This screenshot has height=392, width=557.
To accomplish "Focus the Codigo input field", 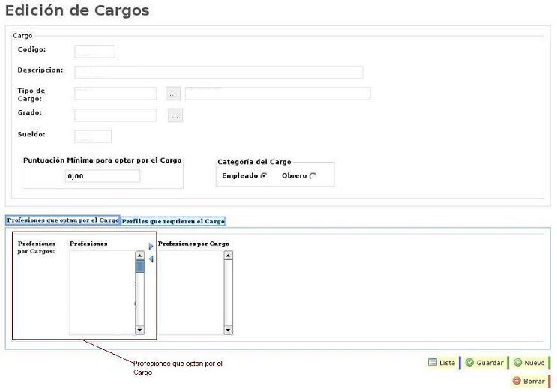I will (x=94, y=52).
